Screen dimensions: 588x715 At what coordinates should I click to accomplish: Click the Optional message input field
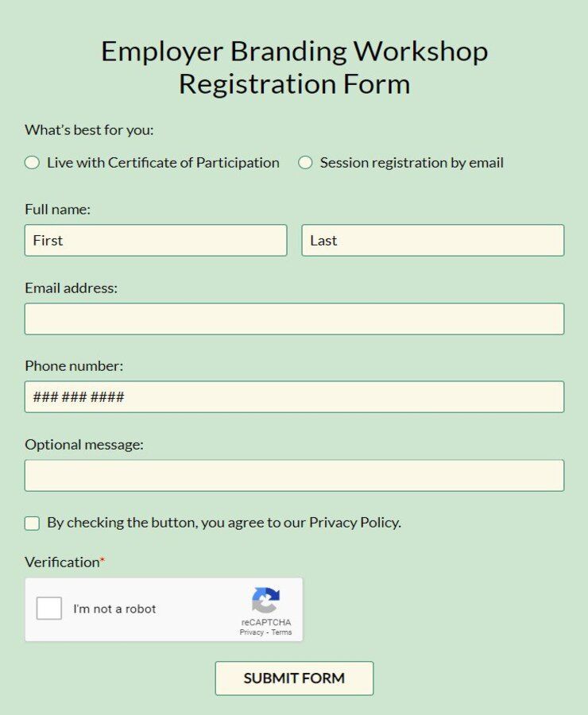coord(294,474)
